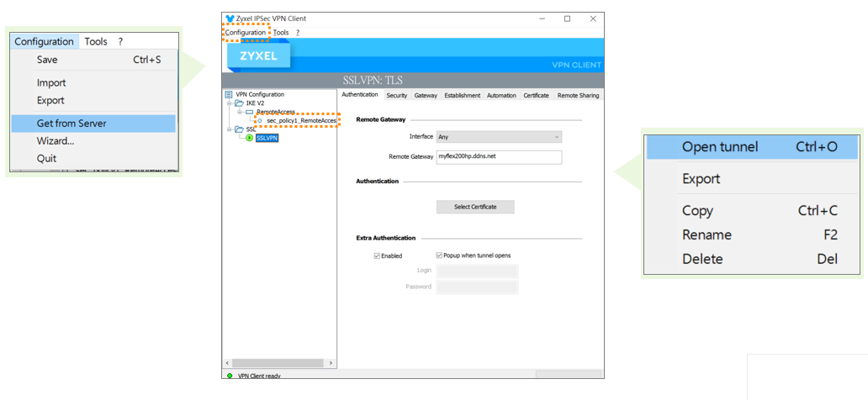Click the Remote Gateway address field
Image resolution: width=868 pixels, height=400 pixels.
[499, 157]
